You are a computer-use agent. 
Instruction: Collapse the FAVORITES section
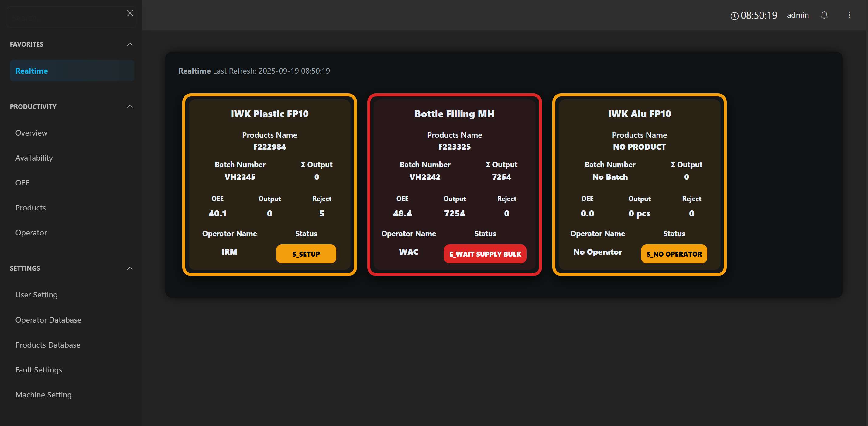[130, 44]
